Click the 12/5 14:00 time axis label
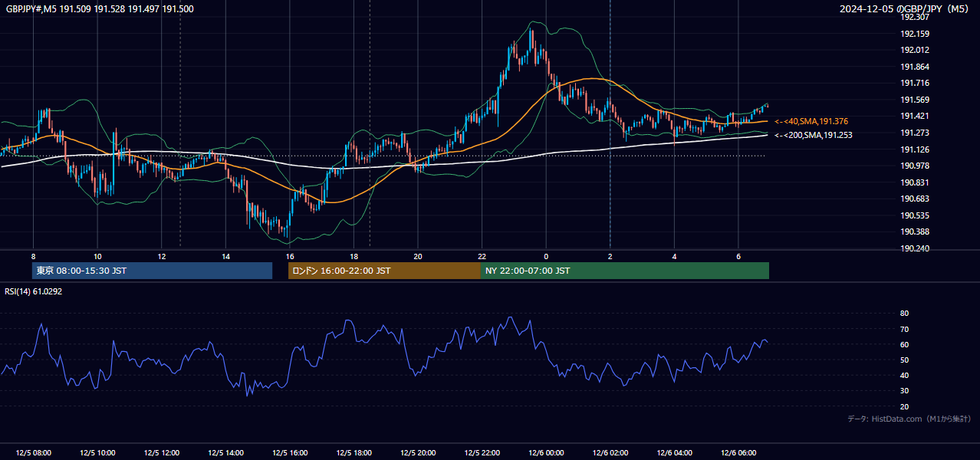 coord(225,453)
